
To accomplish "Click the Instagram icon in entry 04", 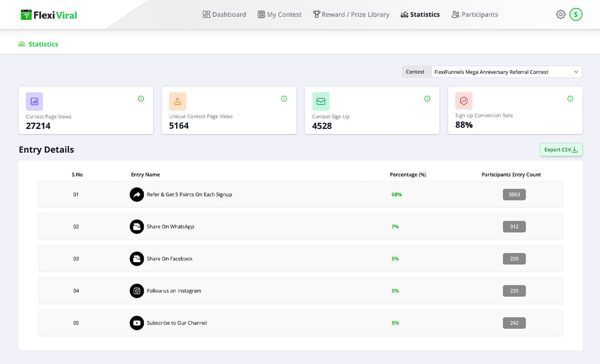I will click(x=137, y=291).
